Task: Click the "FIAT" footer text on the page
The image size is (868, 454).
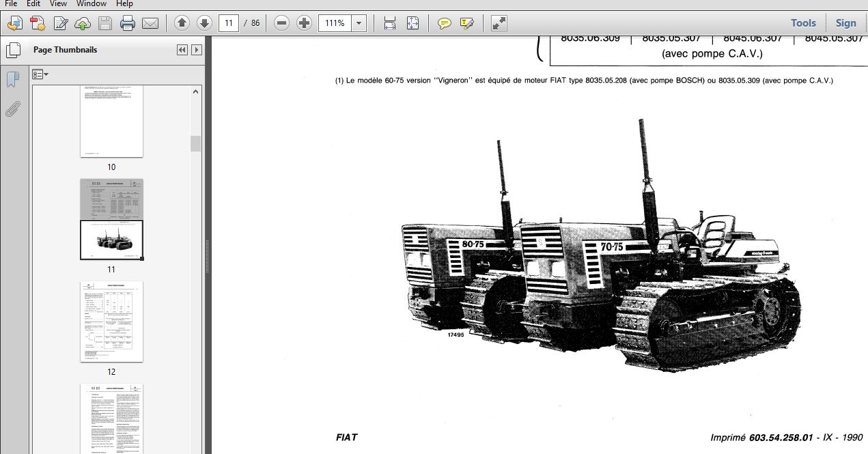Action: tap(346, 437)
